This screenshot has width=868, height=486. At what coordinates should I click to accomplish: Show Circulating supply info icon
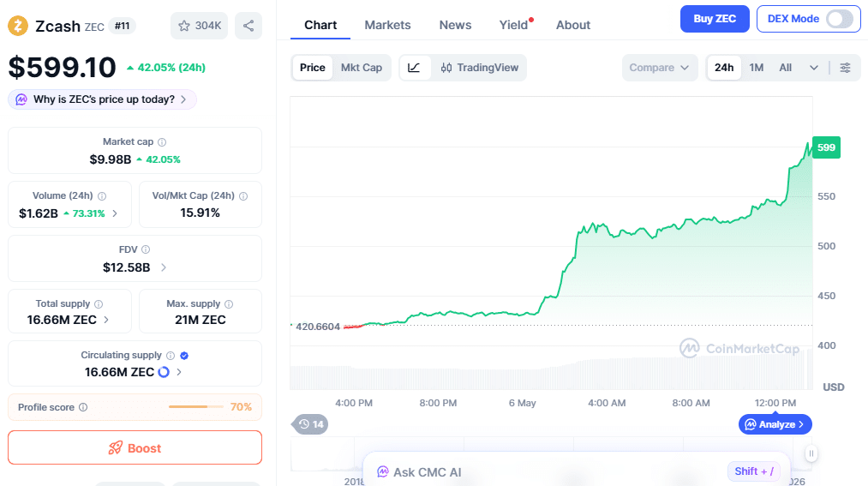pyautogui.click(x=171, y=356)
